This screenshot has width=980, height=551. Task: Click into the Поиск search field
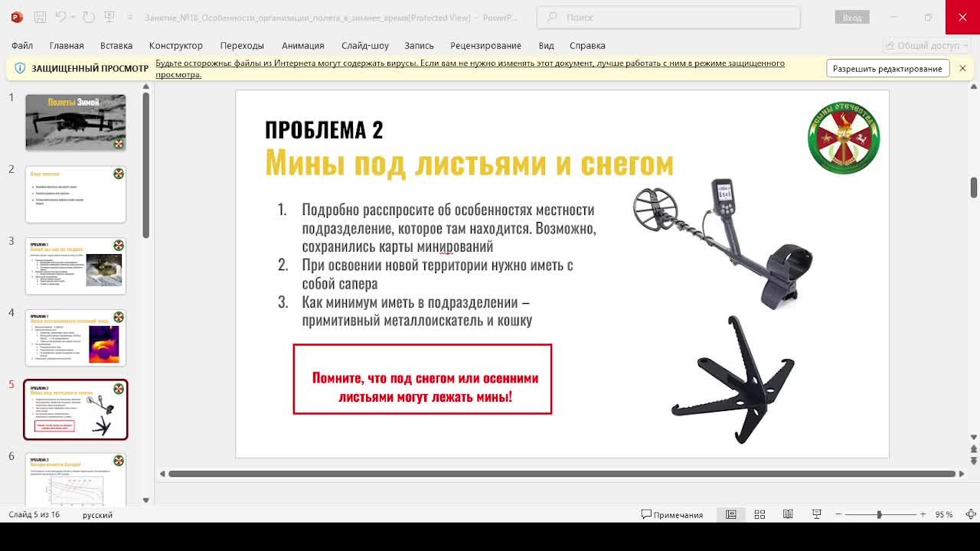[668, 17]
